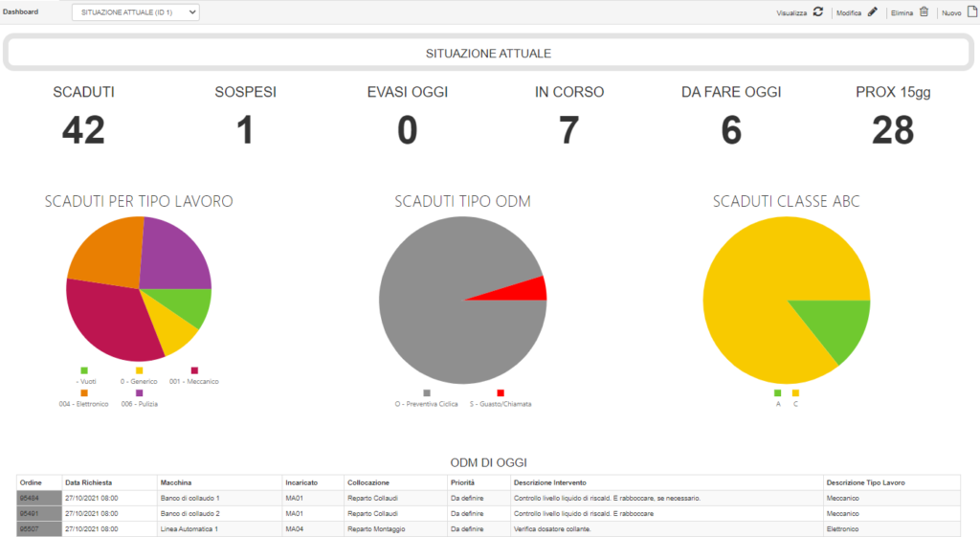Open the SITUAZIONE ATTUALE dashboard dropdown
This screenshot has width=980, height=537.
click(x=136, y=12)
